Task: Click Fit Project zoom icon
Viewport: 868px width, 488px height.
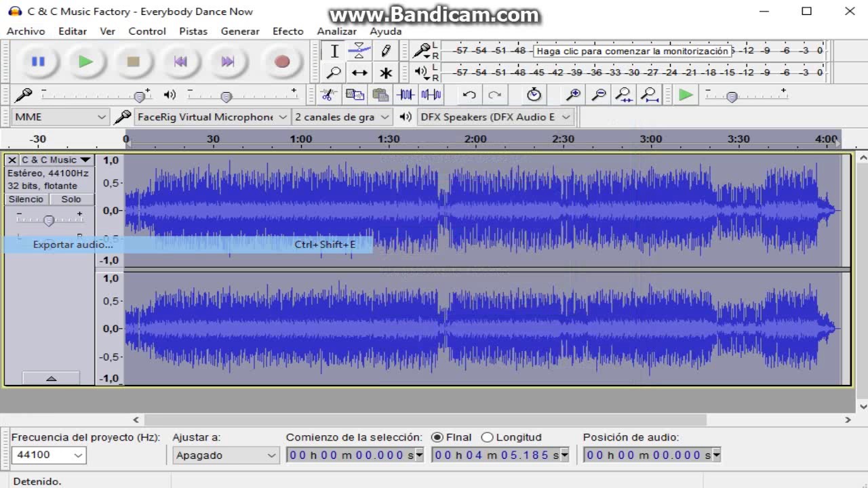Action: [x=650, y=95]
